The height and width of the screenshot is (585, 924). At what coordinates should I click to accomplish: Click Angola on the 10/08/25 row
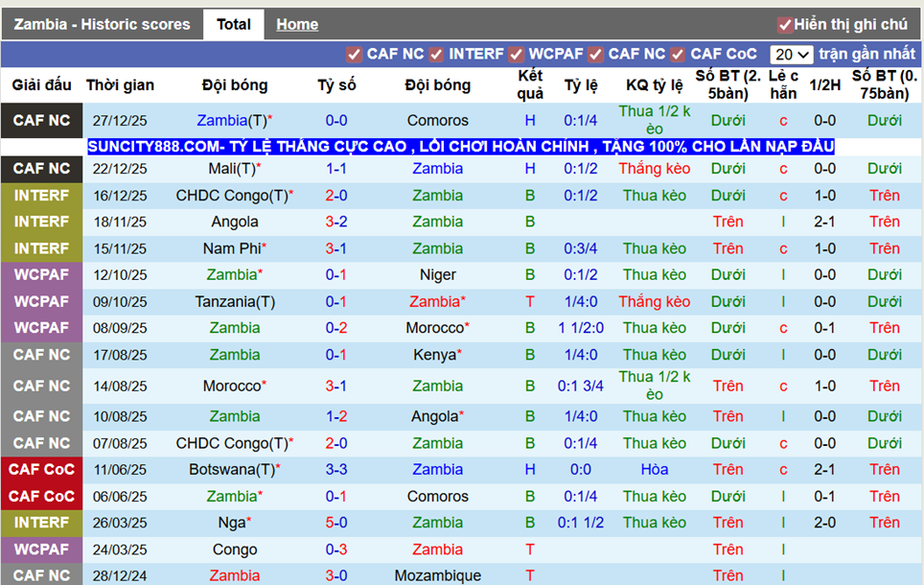438,416
